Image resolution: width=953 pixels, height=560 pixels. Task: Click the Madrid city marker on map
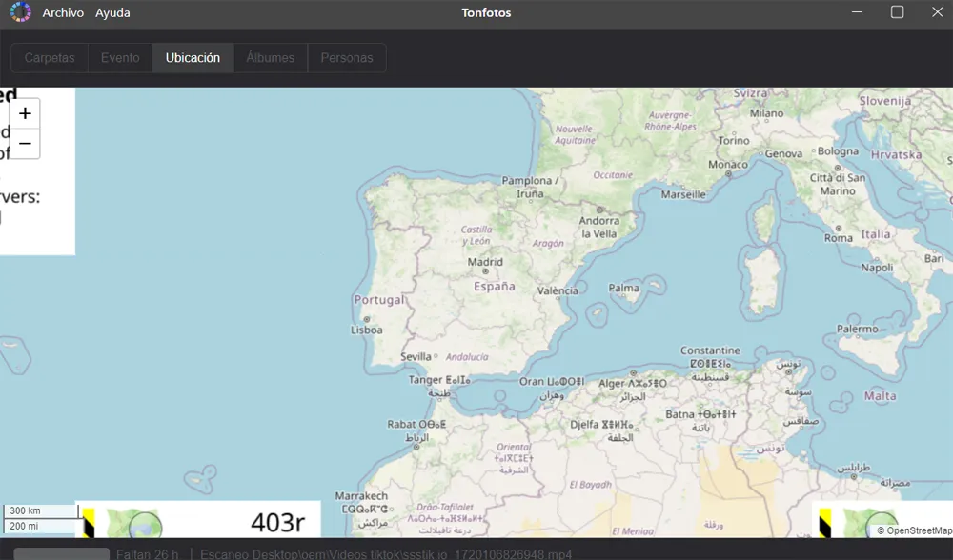coord(485,271)
